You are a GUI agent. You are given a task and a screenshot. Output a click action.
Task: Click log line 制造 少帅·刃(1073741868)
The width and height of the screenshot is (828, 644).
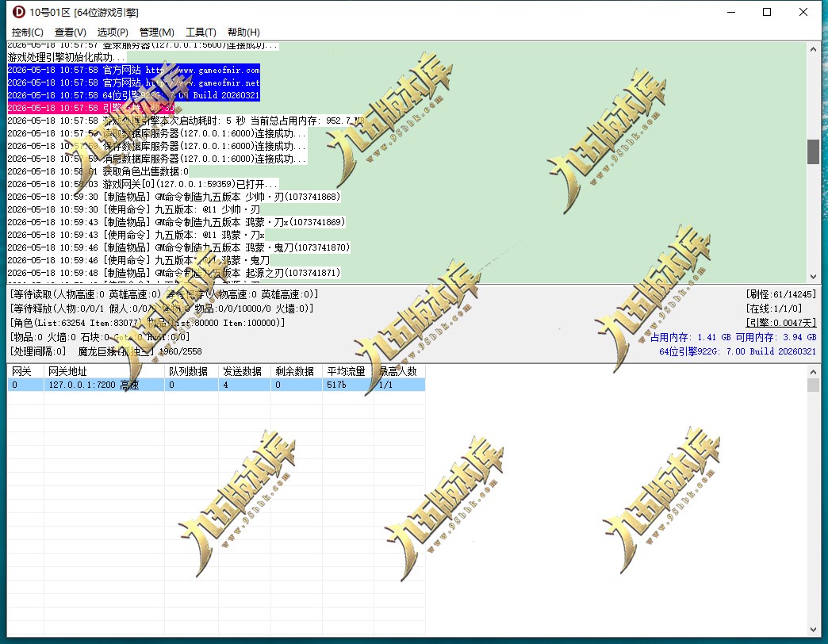174,197
